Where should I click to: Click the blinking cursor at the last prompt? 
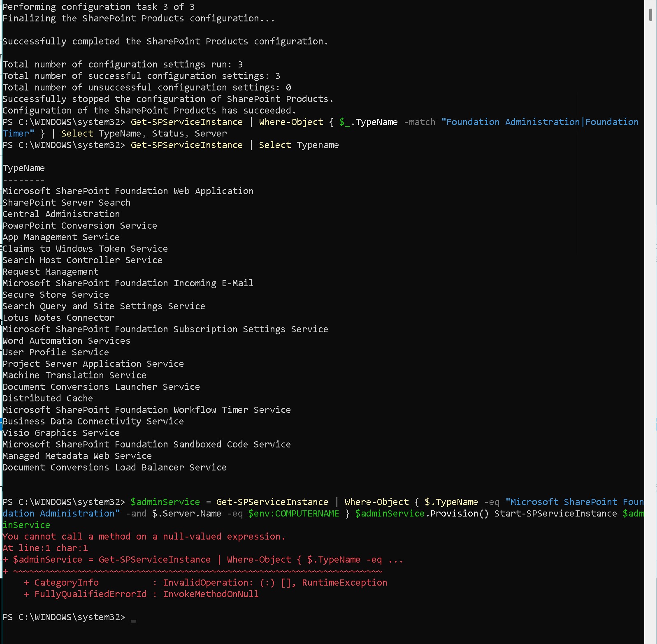click(133, 621)
